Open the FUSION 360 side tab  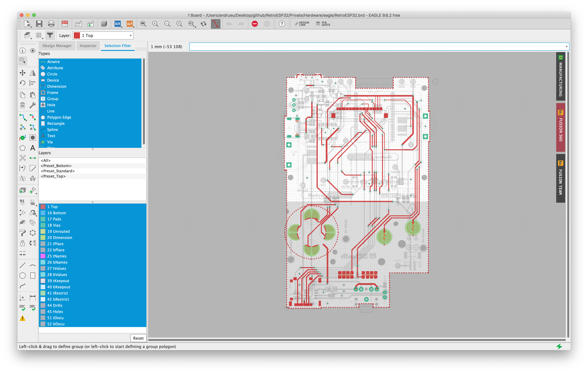pyautogui.click(x=560, y=127)
